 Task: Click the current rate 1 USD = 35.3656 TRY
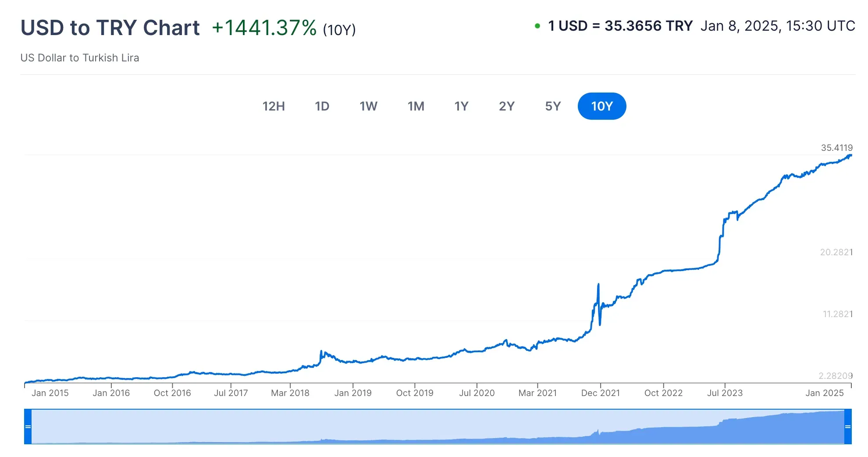coord(620,26)
